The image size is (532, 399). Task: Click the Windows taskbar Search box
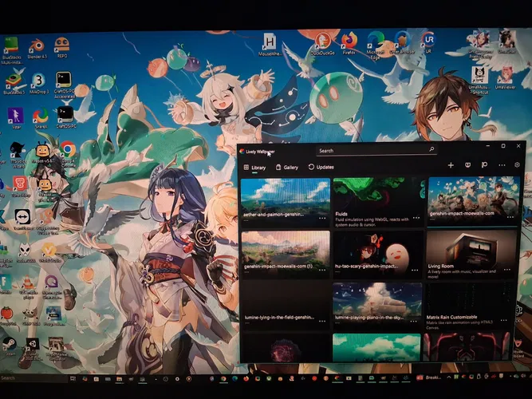tap(33, 378)
